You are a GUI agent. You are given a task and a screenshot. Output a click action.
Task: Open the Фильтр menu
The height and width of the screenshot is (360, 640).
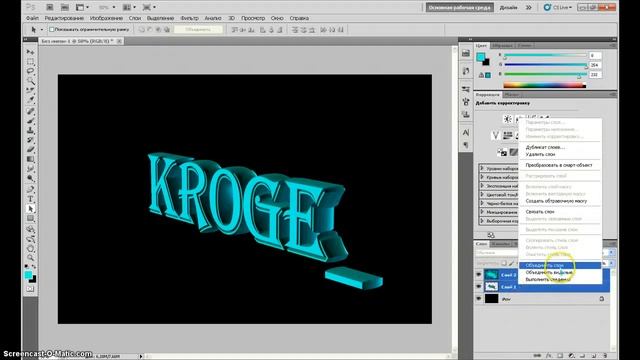[189, 18]
